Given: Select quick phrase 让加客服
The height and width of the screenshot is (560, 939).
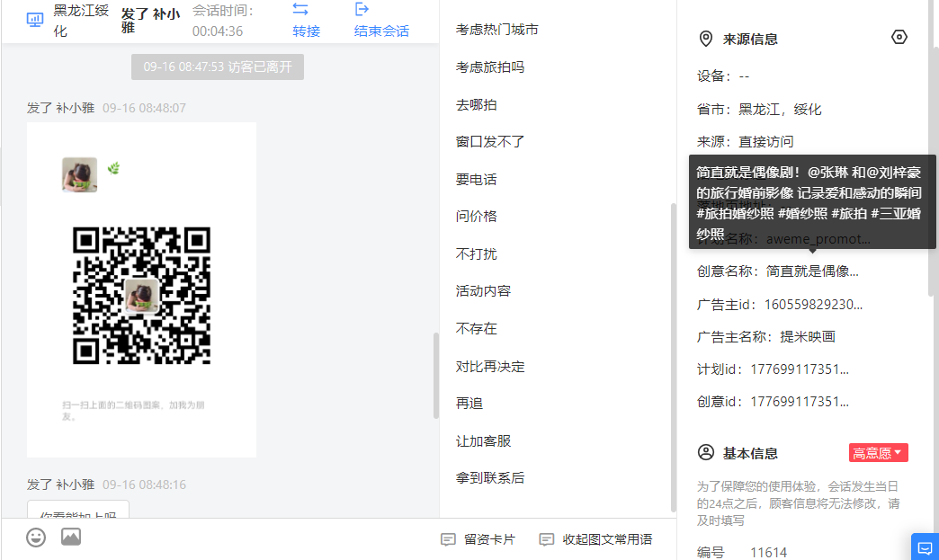Looking at the screenshot, I should [483, 441].
